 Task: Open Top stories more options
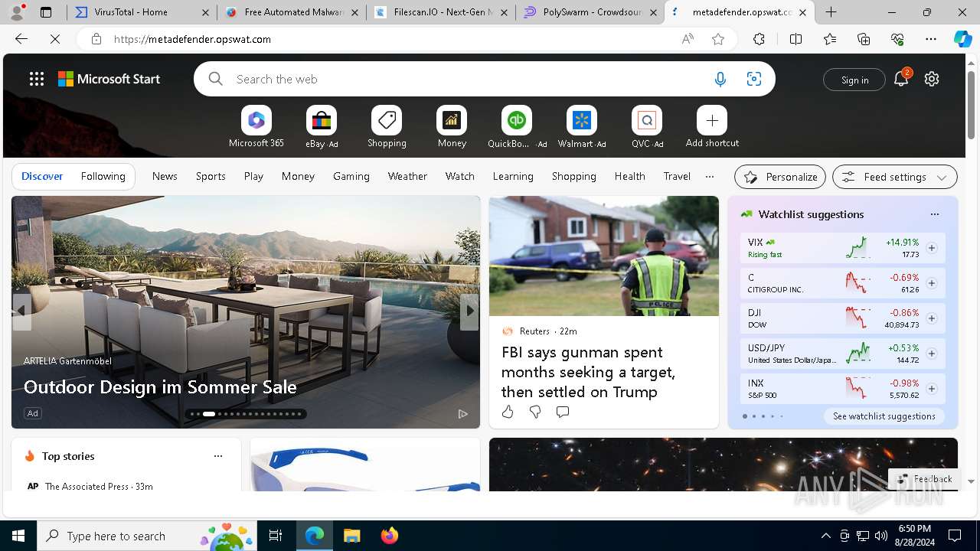(x=218, y=456)
